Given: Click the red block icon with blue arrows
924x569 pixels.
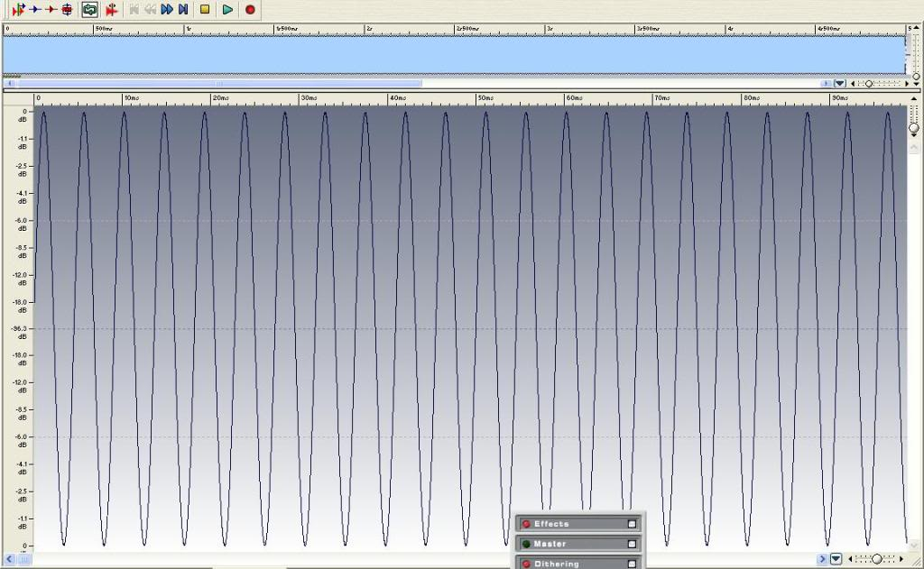Looking at the screenshot, I should [67, 9].
